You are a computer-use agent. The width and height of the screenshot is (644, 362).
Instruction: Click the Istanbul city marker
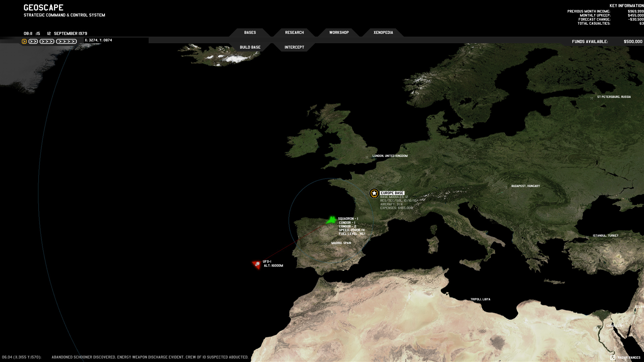pos(587,237)
